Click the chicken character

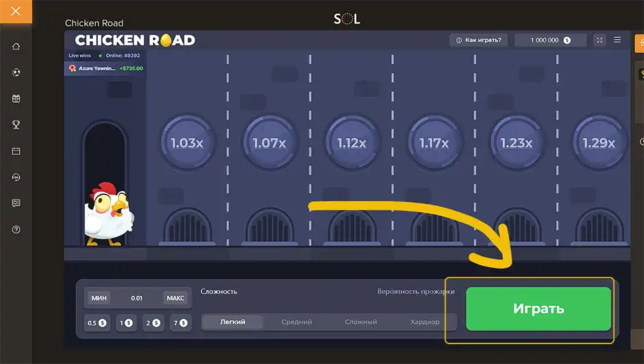coord(108,214)
